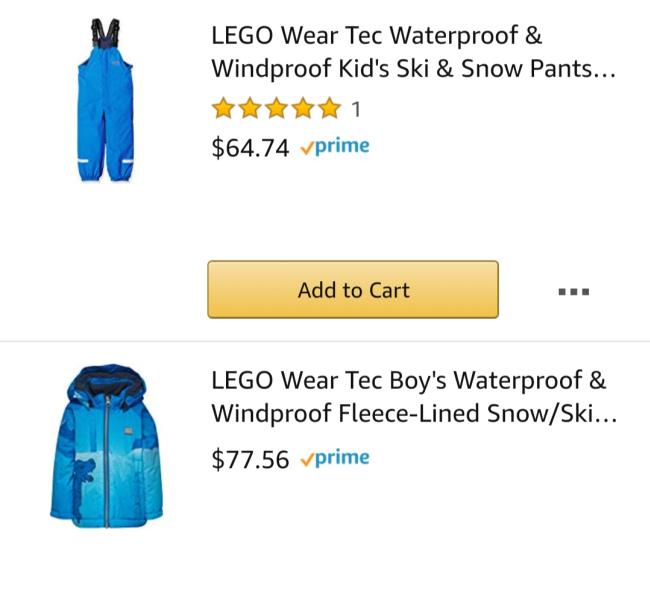650x600 pixels.
Task: Open the blue hooded jacket product image
Action: [x=106, y=445]
